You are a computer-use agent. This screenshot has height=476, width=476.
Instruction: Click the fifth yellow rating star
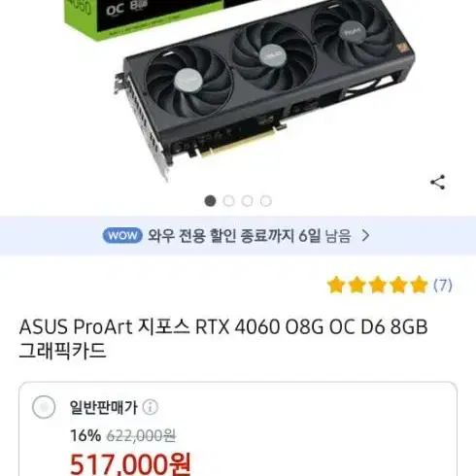[419, 285]
